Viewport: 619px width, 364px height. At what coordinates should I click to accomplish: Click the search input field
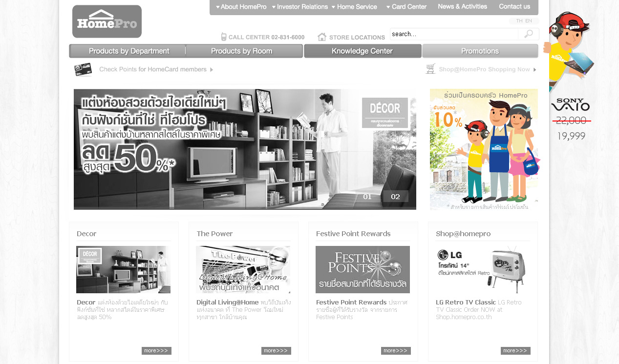click(454, 34)
